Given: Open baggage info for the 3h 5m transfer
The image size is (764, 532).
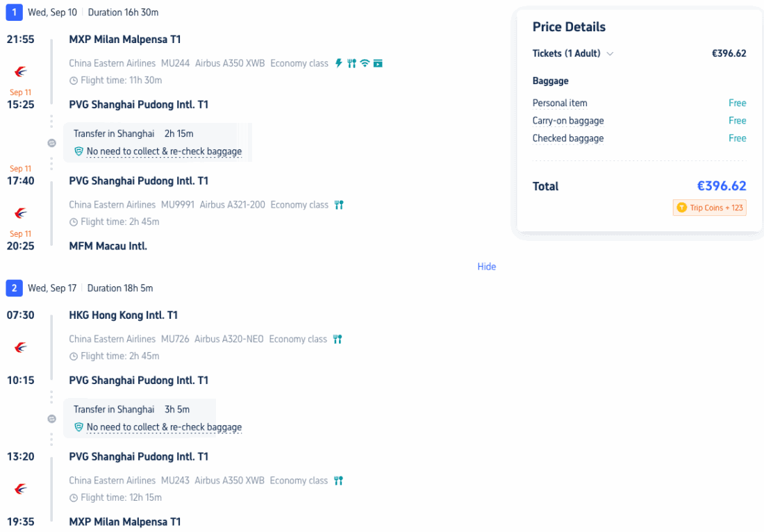Looking at the screenshot, I should (x=164, y=427).
